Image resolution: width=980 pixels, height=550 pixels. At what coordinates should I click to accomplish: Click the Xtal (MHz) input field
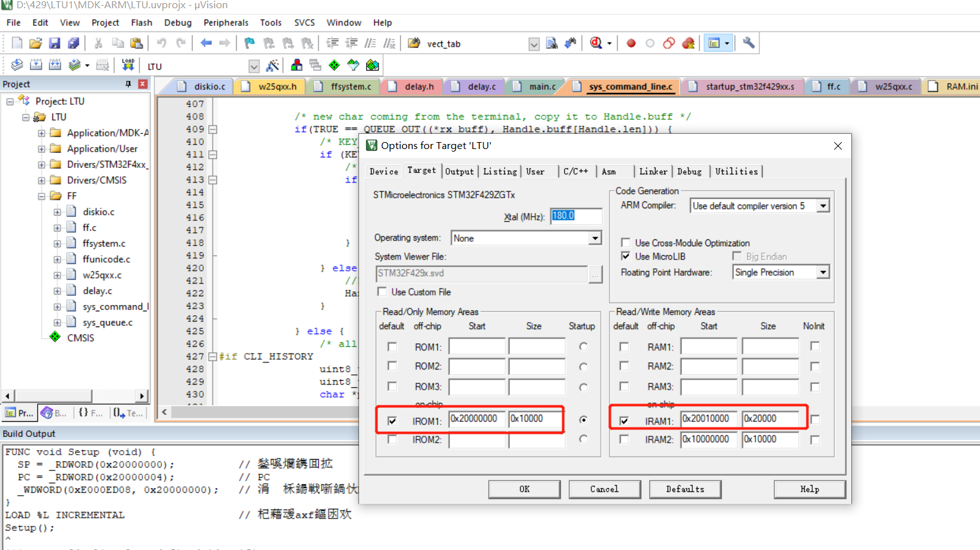(x=576, y=216)
